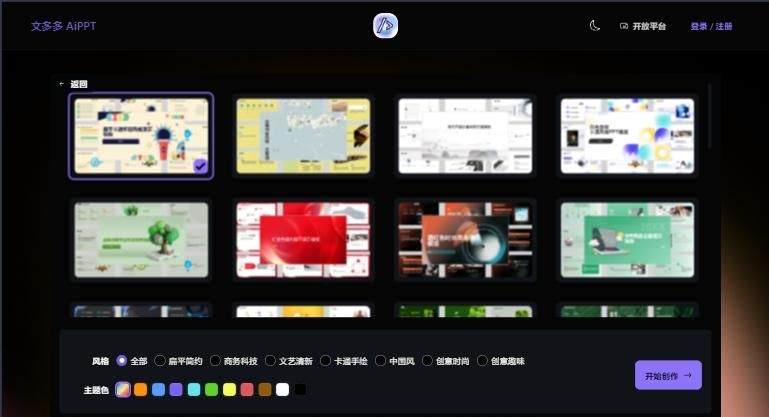Select the cartoon microphone template thumbnail
769x417 pixels.
point(141,136)
